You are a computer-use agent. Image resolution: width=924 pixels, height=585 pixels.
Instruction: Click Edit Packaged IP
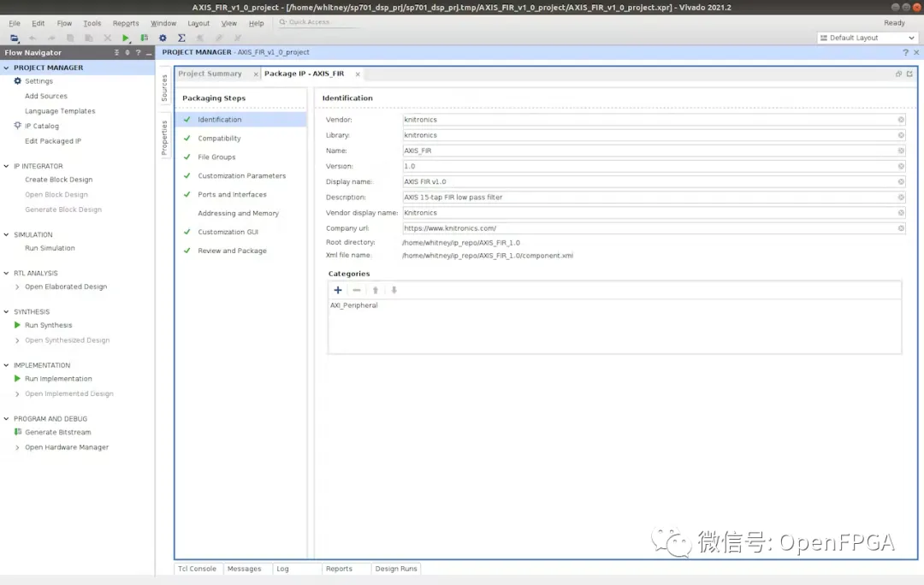tap(53, 141)
